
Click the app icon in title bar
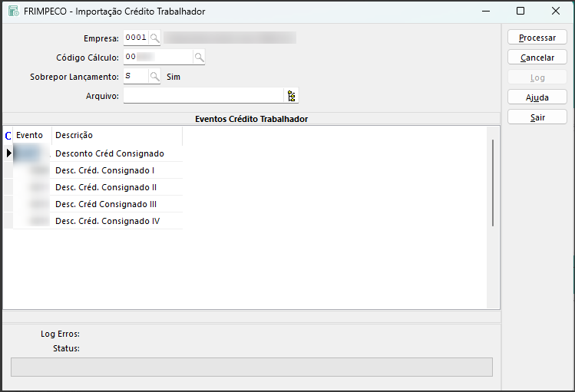pos(14,11)
